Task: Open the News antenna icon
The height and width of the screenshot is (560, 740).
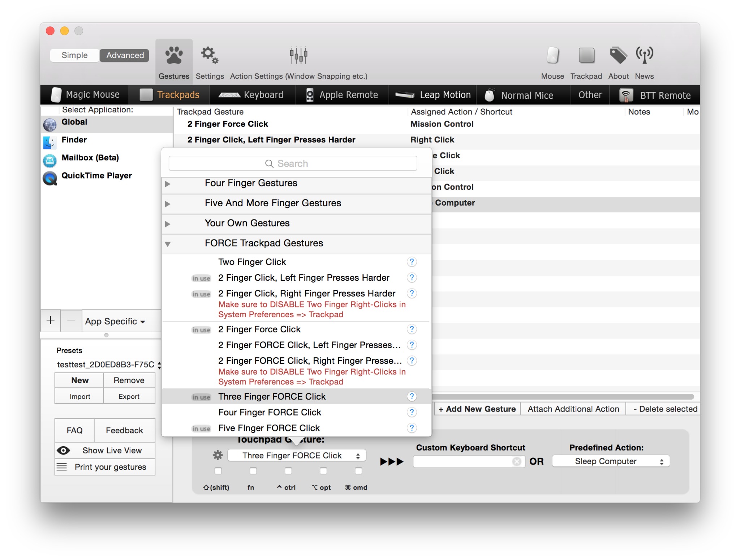Action: (644, 56)
